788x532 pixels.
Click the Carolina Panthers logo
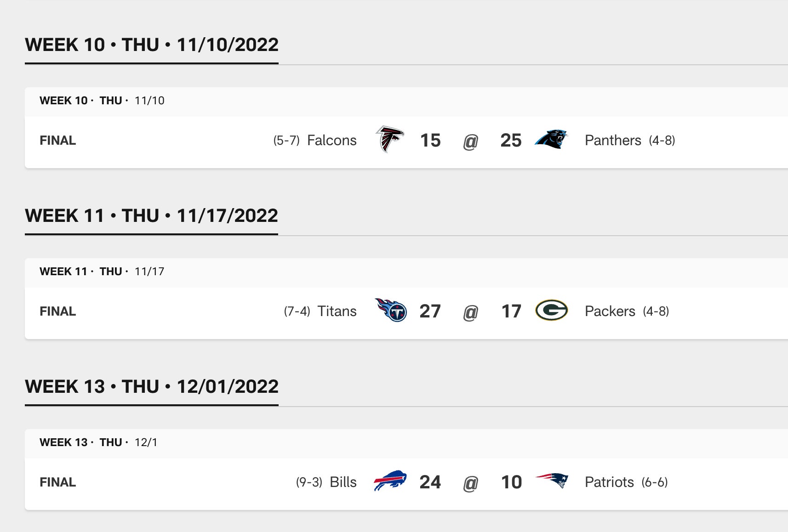[551, 139]
